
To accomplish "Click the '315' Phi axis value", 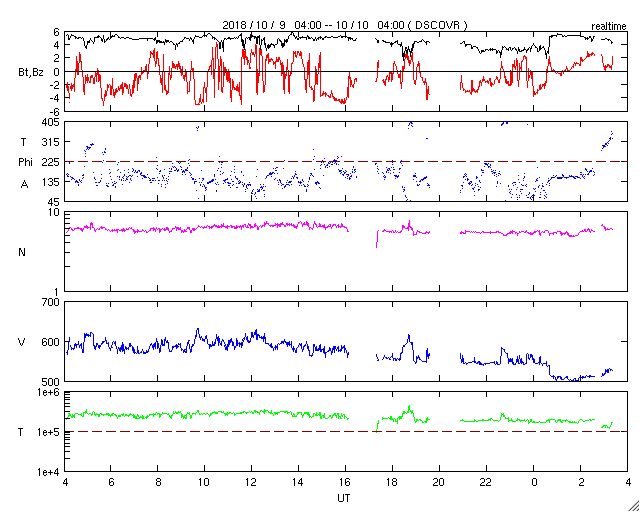I will click(51, 142).
